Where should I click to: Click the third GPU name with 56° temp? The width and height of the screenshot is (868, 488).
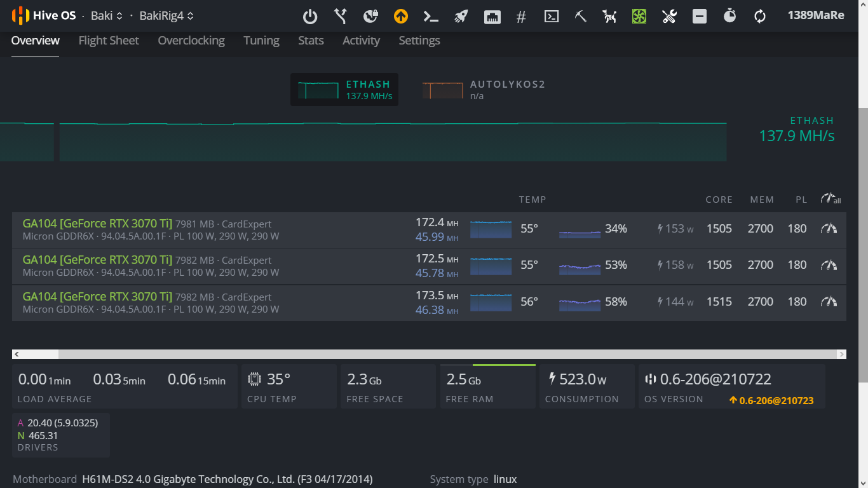coord(97,297)
